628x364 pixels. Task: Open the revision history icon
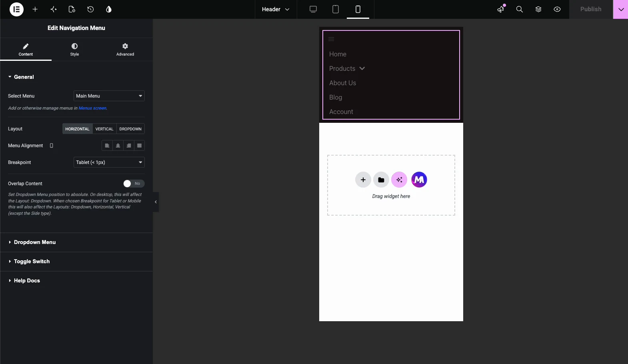(x=90, y=9)
